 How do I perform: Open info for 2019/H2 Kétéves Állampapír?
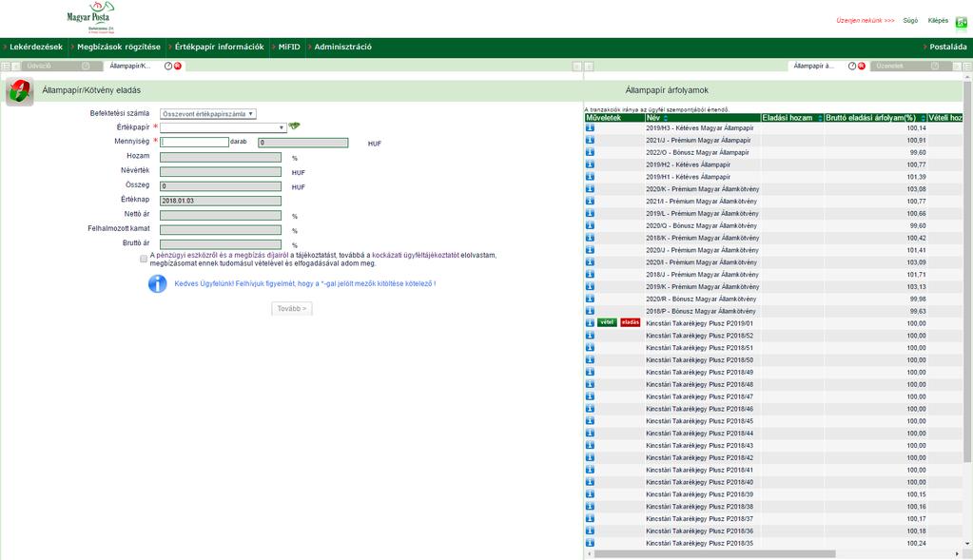(590, 164)
